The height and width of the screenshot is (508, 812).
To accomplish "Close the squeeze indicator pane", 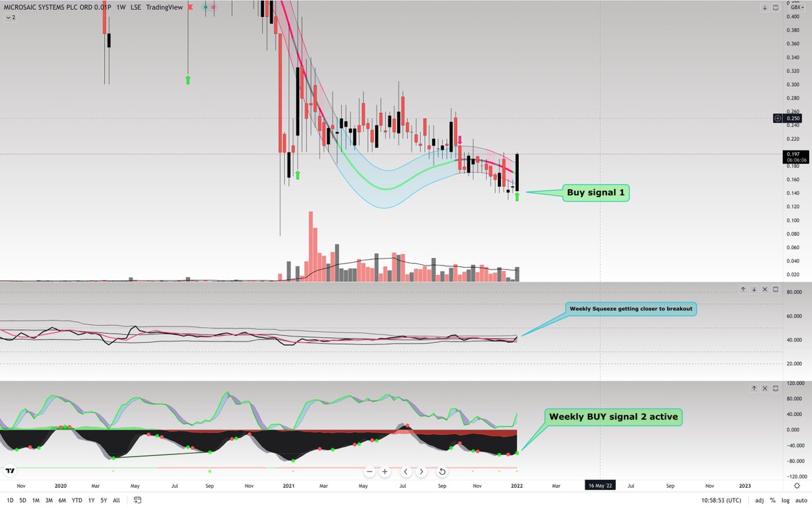I will [765, 289].
